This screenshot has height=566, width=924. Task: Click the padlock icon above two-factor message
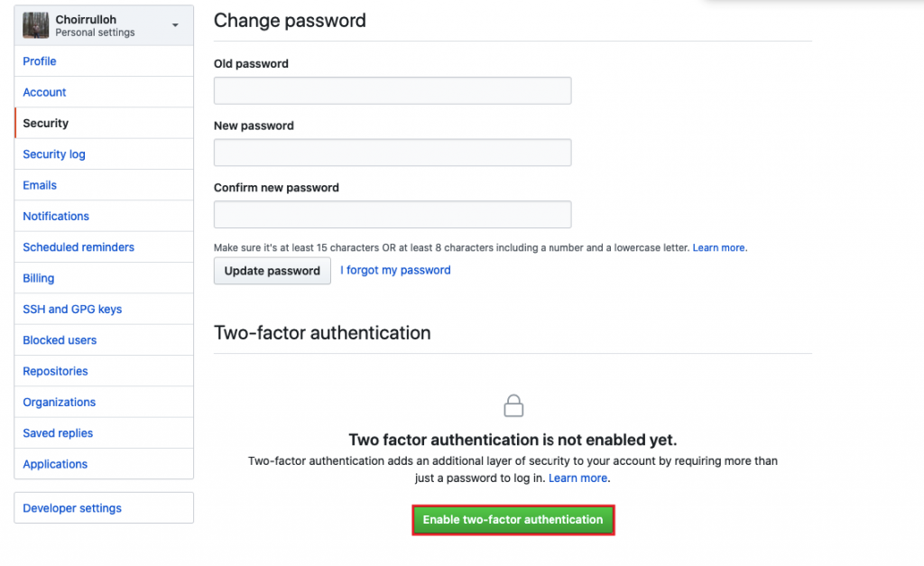[x=513, y=404]
